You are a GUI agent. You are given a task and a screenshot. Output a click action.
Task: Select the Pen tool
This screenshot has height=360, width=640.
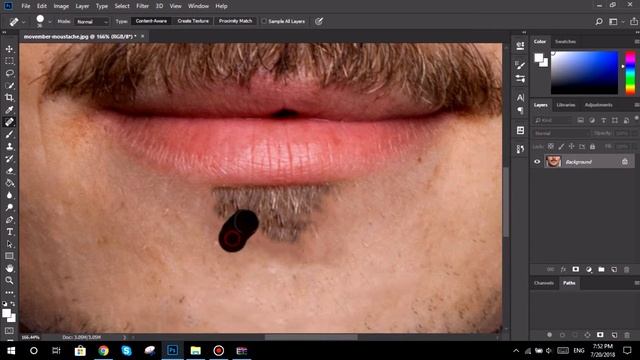click(x=9, y=220)
